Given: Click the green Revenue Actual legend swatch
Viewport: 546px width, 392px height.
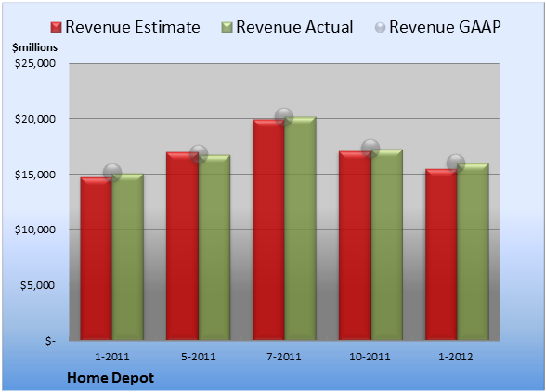Looking at the screenshot, I should pos(227,28).
